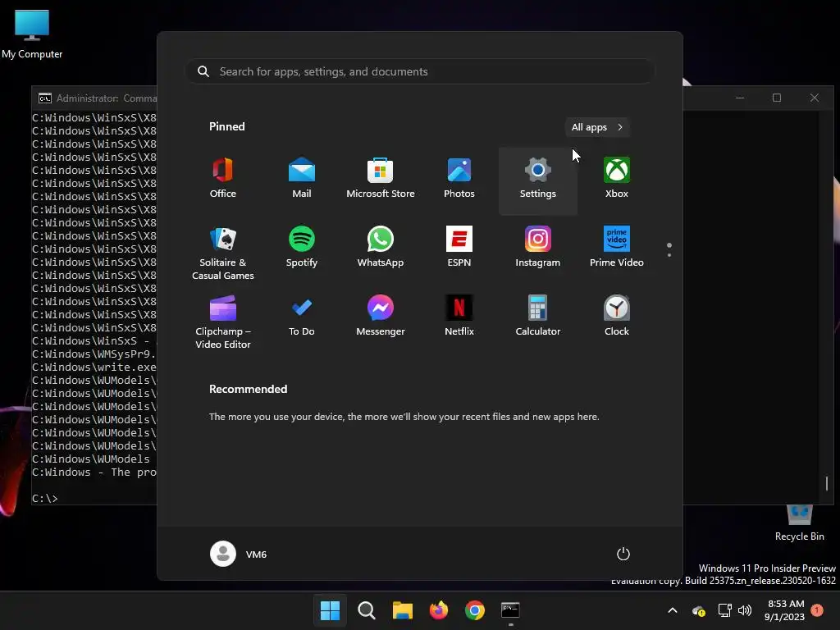Open taskbar Search
The width and height of the screenshot is (840, 630).
coord(367,610)
